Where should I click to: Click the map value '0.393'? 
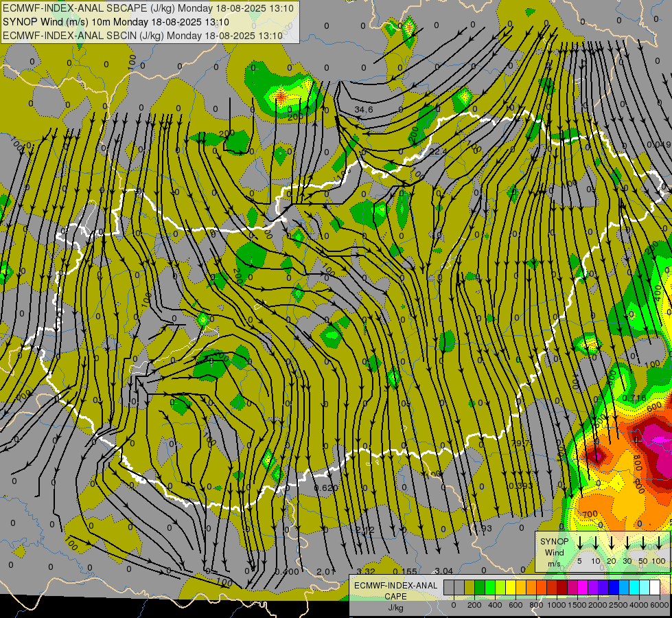coord(521,485)
